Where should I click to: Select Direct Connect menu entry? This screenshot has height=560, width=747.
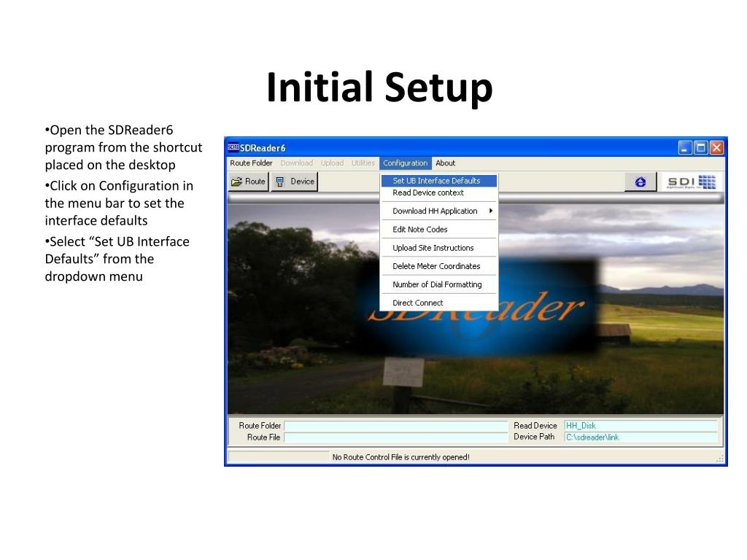tap(438, 303)
